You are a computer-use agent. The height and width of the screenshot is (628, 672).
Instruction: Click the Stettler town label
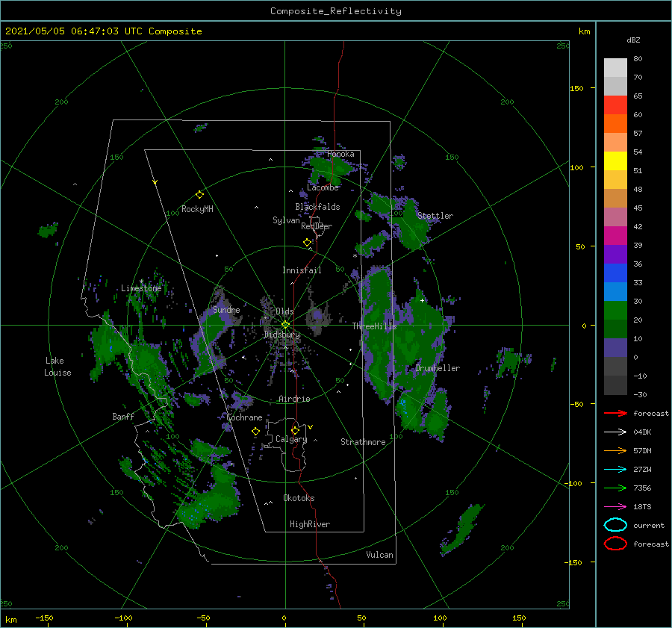pyautogui.click(x=435, y=216)
